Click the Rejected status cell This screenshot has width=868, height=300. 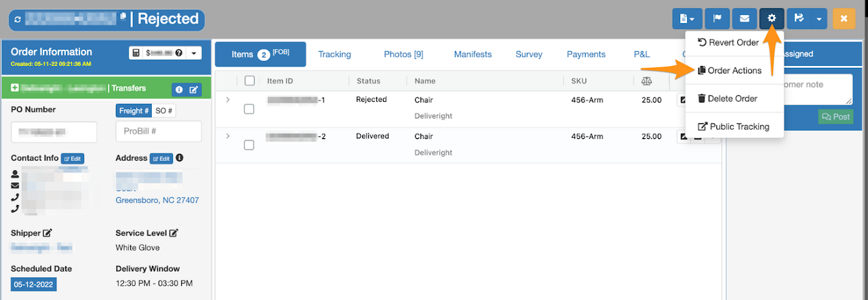371,100
